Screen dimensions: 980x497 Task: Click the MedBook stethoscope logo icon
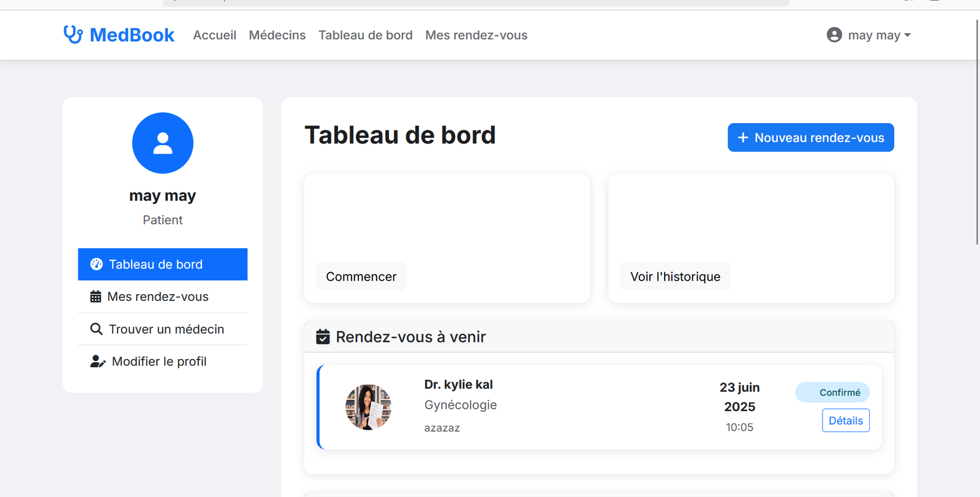(x=73, y=34)
